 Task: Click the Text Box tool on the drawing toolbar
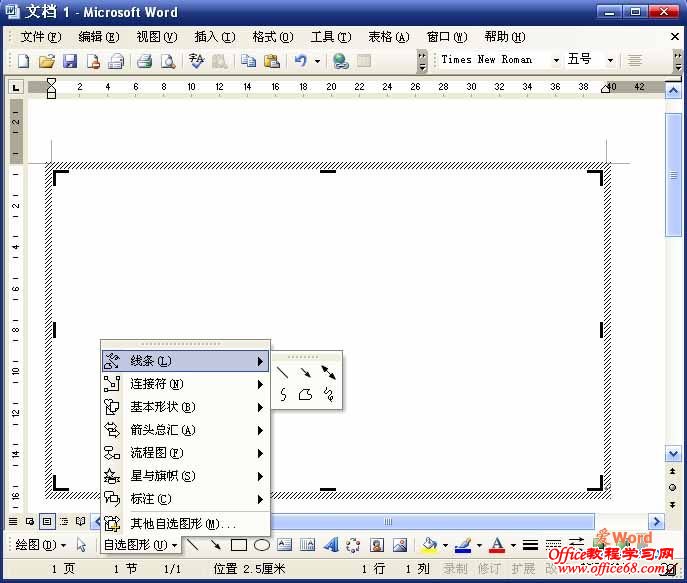click(284, 545)
